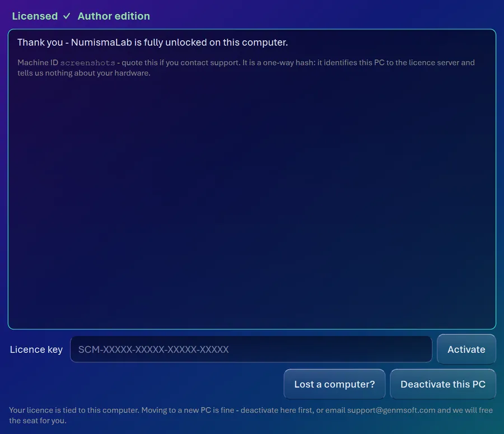
Task: Deactivate this PC
Action: (442, 384)
